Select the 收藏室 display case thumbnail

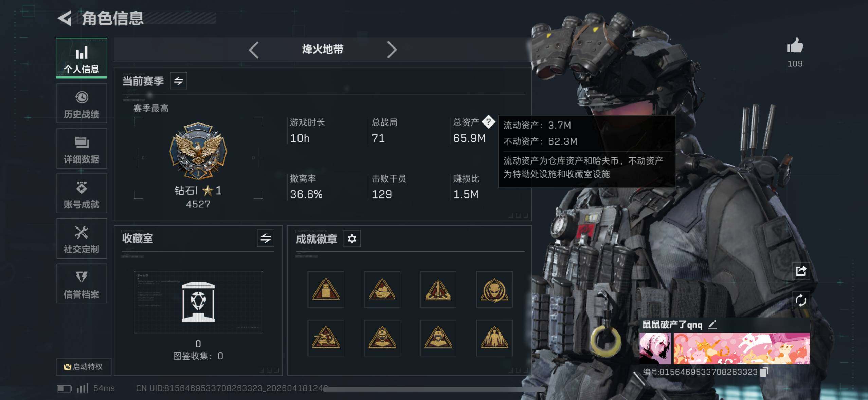pyautogui.click(x=198, y=302)
